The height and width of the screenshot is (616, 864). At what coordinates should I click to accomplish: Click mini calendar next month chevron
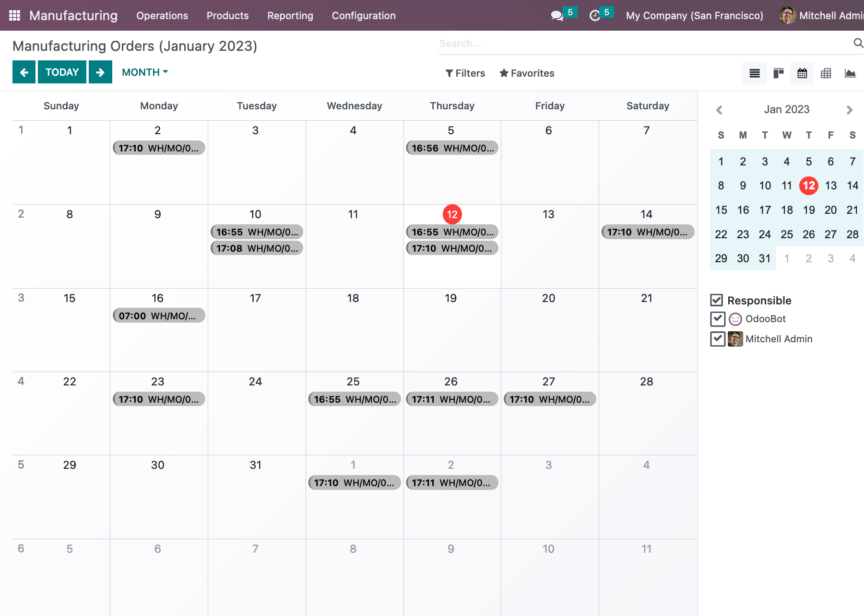coord(850,110)
